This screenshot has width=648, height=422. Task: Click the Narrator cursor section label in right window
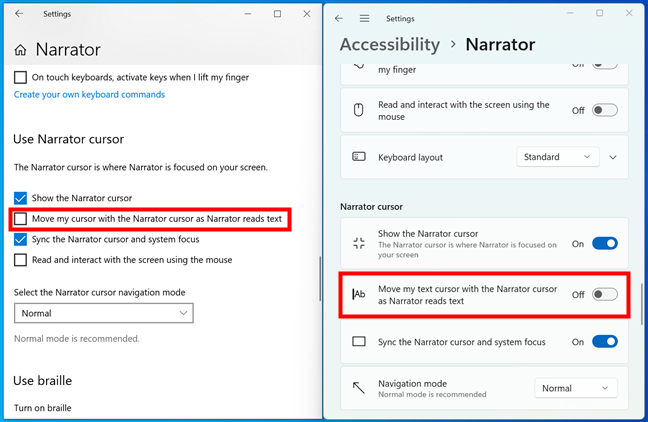(x=371, y=207)
